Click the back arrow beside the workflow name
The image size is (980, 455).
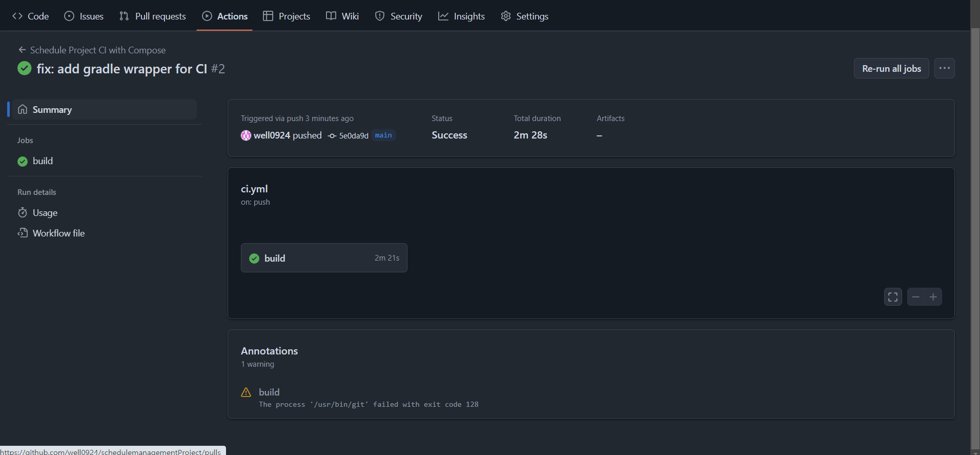click(x=22, y=50)
